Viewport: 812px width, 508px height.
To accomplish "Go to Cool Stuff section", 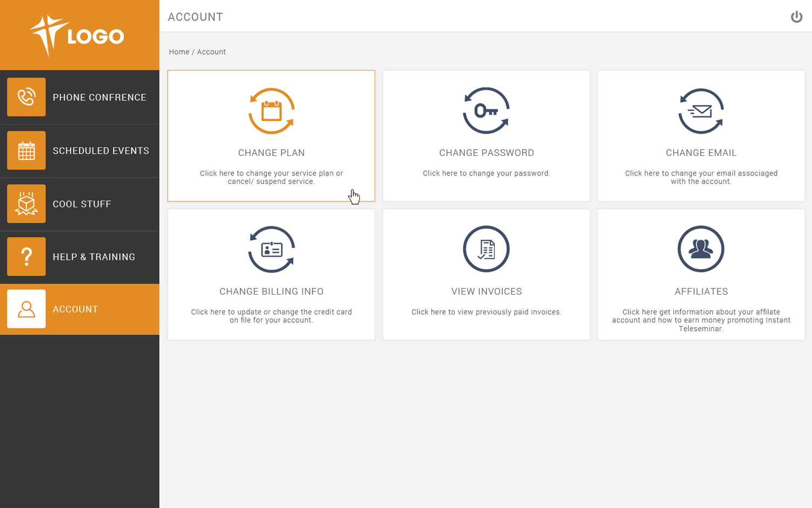I will tap(82, 204).
